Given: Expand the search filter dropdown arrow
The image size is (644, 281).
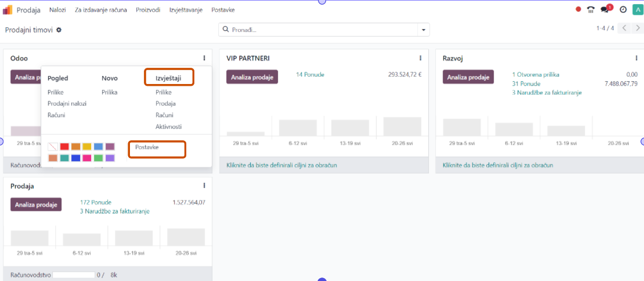Looking at the screenshot, I should pos(424,30).
